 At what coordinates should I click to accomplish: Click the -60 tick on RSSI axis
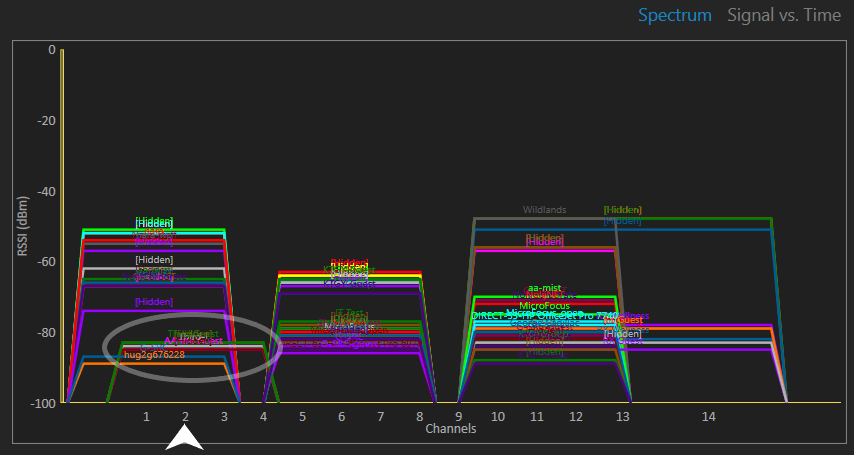[46, 262]
